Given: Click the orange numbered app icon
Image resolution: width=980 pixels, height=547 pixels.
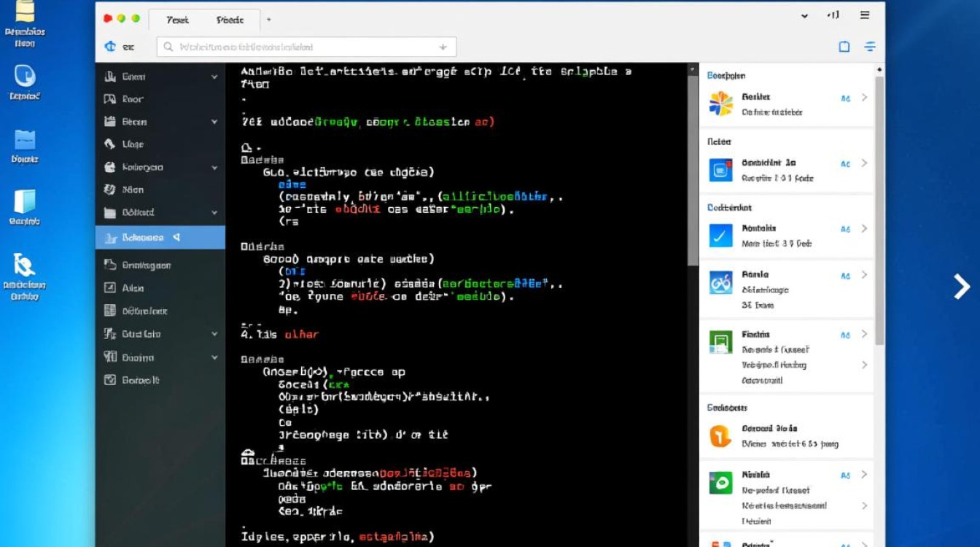Looking at the screenshot, I should [x=720, y=435].
